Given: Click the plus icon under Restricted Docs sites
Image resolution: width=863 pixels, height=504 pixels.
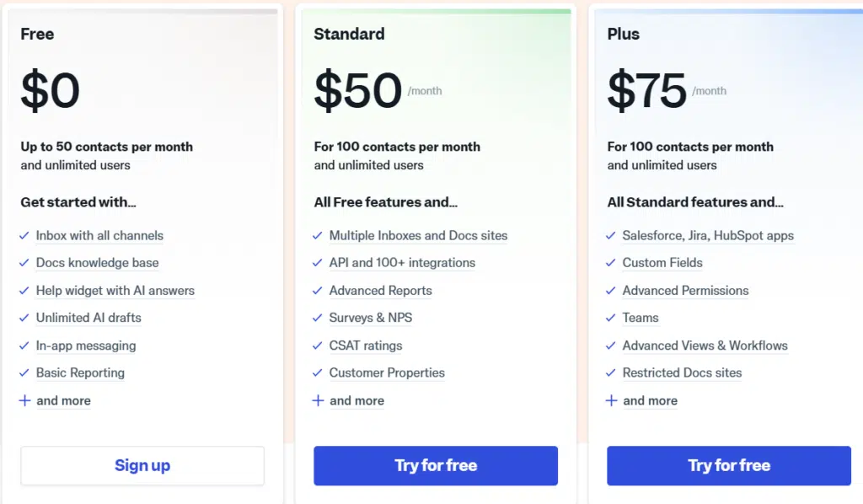Looking at the screenshot, I should [x=611, y=400].
